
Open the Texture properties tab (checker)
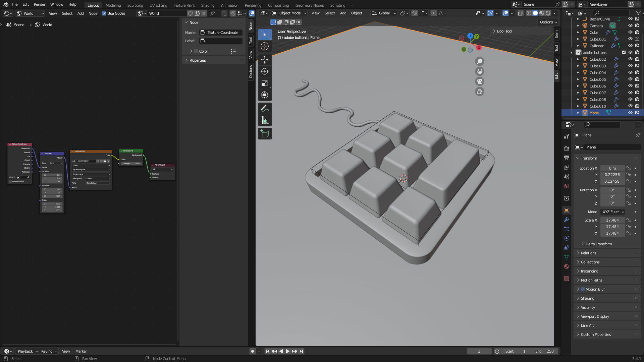pos(567,279)
